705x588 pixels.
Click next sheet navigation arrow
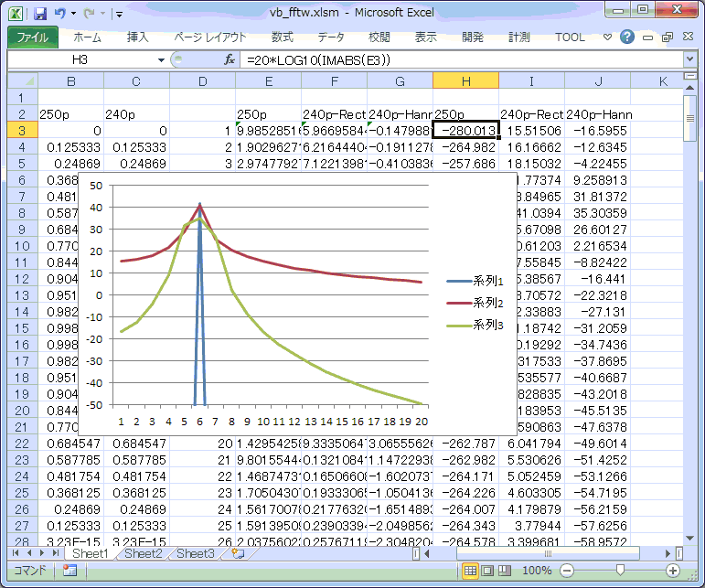[x=42, y=553]
